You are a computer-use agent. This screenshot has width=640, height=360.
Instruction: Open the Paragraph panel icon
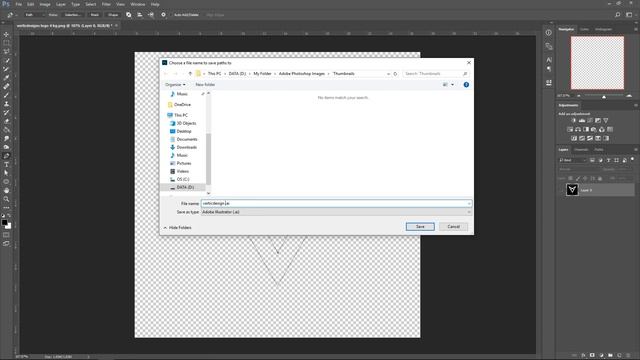tap(549, 69)
